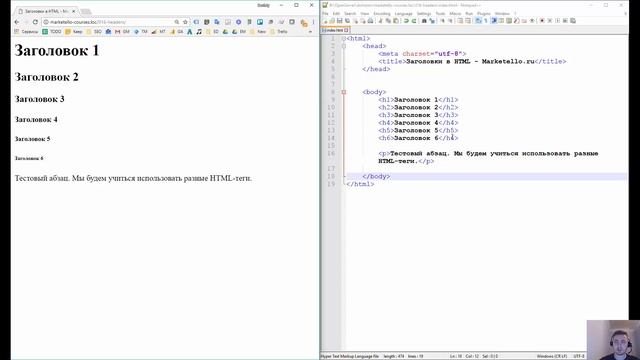Collapse the body fold marker on line 8
The width and height of the screenshot is (640, 360).
(344, 92)
